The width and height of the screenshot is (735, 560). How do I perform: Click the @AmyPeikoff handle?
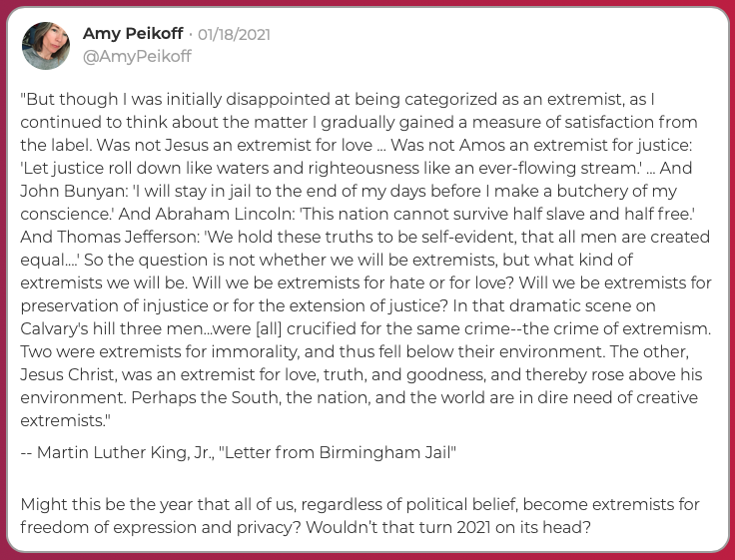click(x=137, y=56)
